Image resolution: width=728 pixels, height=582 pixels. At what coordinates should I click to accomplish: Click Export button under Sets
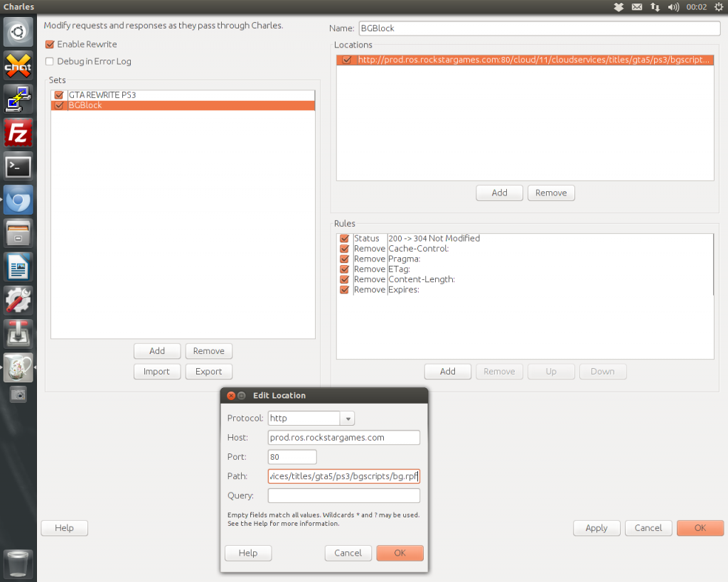tap(208, 372)
